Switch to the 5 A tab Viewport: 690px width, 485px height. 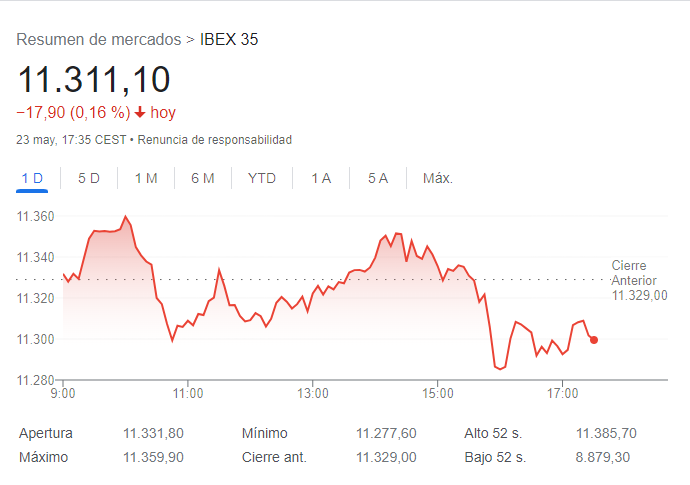coord(377,179)
